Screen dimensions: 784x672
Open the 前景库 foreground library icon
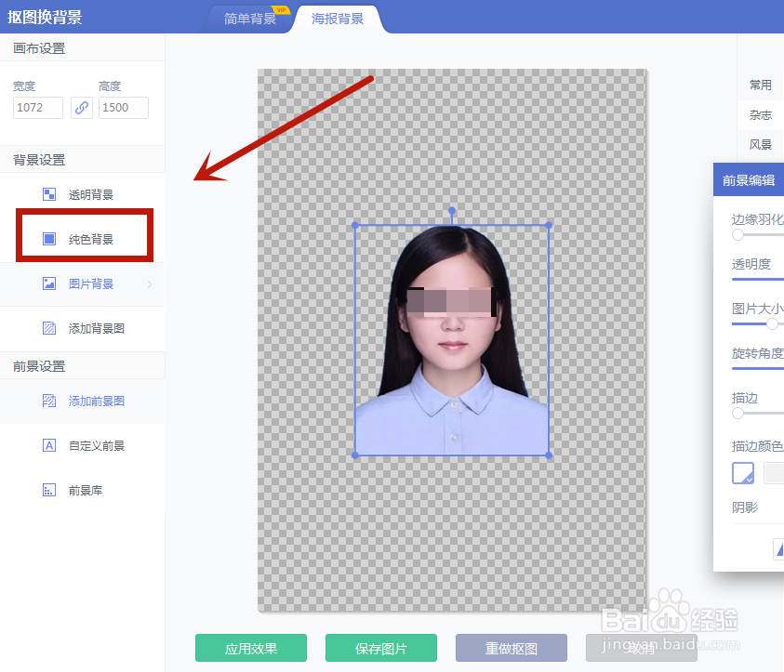pyautogui.click(x=49, y=489)
